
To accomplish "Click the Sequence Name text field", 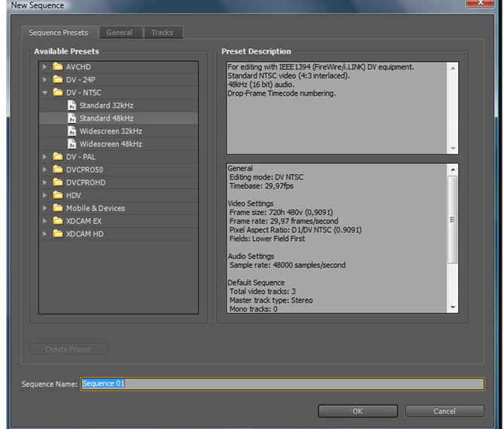I will tap(283, 384).
